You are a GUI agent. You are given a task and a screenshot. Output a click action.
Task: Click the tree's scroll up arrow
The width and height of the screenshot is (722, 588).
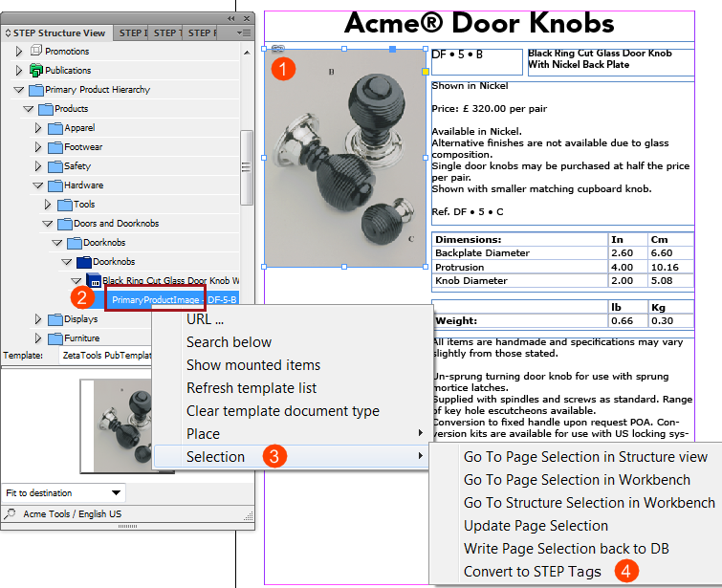coord(247,53)
